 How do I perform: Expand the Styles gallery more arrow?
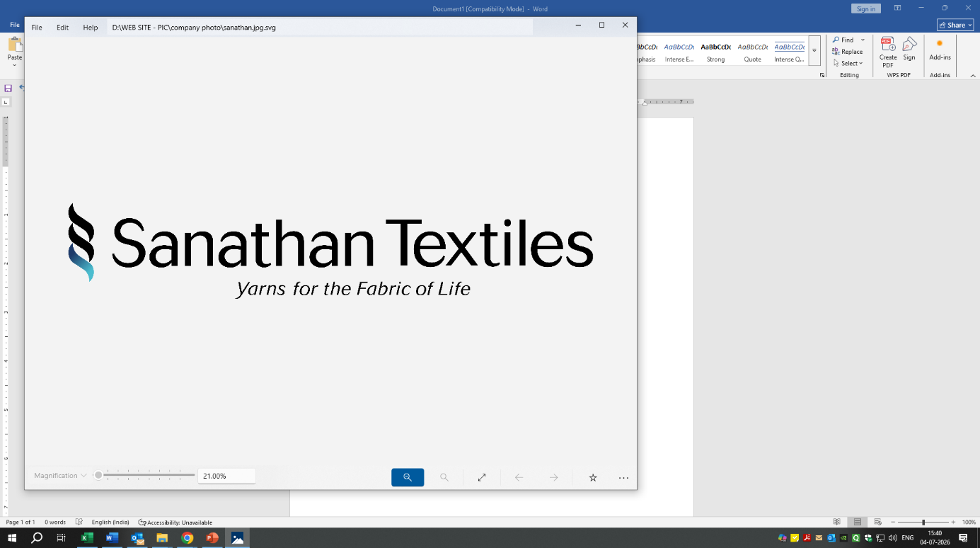(x=814, y=50)
